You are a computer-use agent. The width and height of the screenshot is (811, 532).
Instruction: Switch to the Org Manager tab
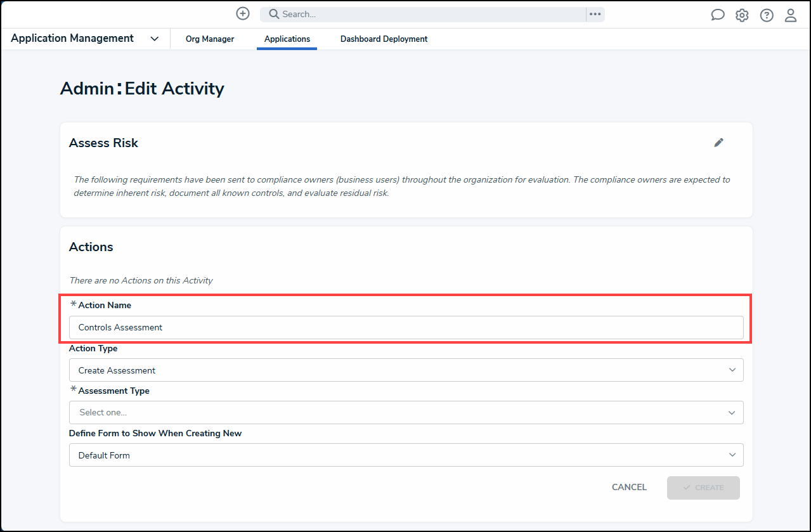point(210,39)
